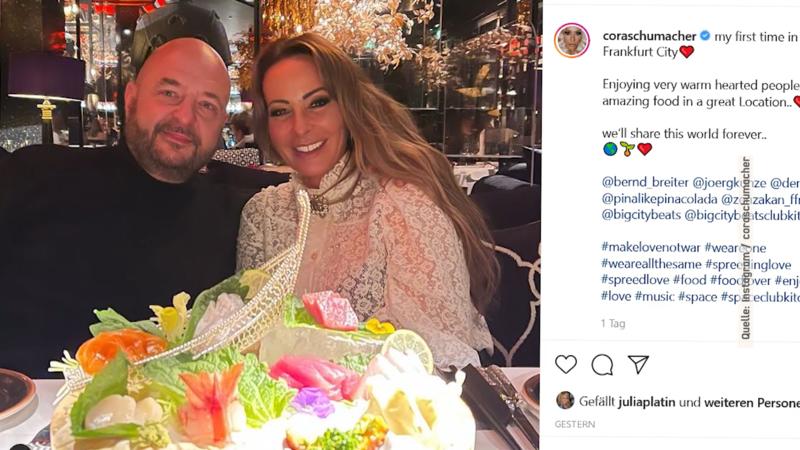Open juliaplatin liker name
800x450 pixels.
pos(646,403)
